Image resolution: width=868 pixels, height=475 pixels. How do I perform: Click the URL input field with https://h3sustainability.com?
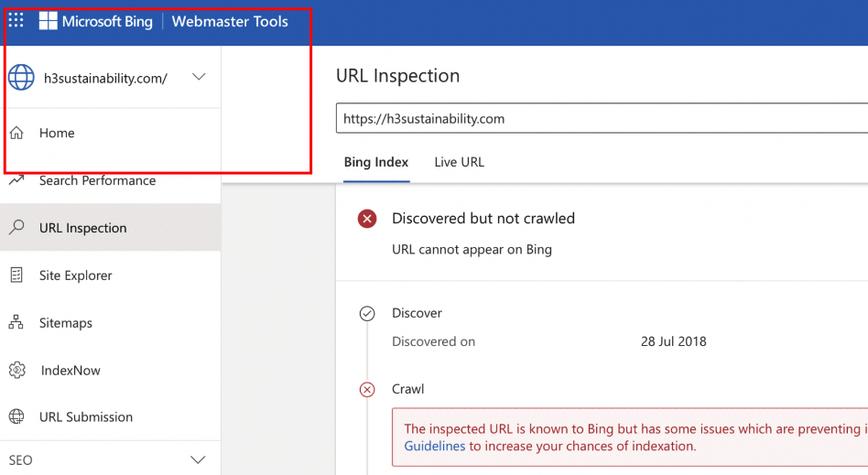(x=602, y=118)
